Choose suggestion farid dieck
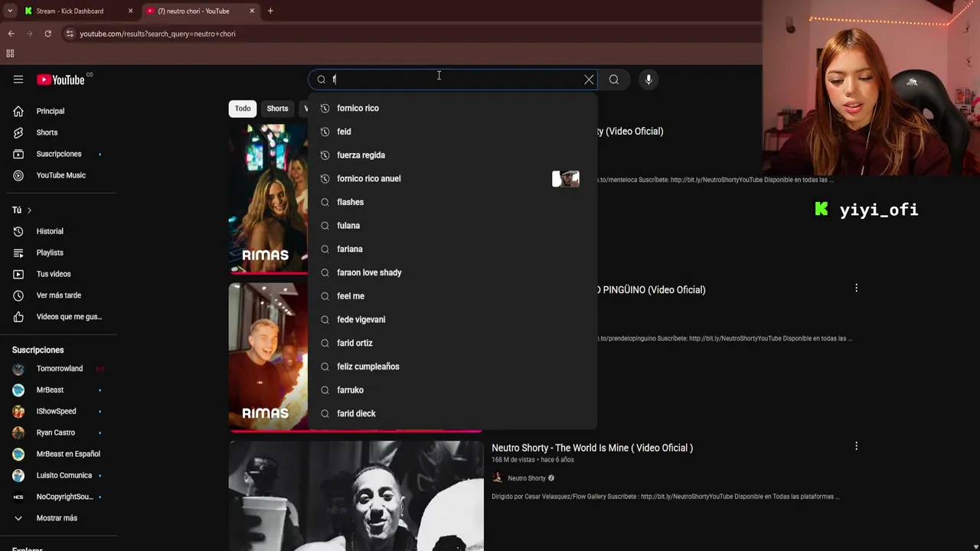The height and width of the screenshot is (551, 980). [x=452, y=413]
